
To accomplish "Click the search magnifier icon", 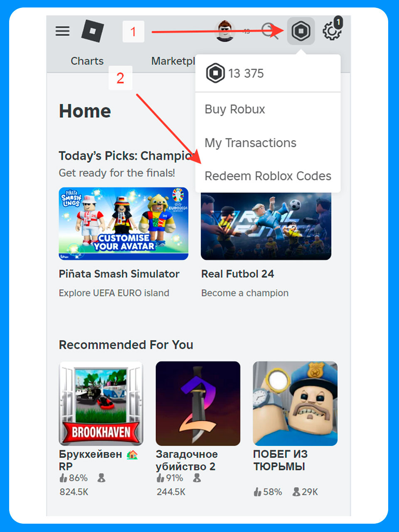I will coord(270,31).
